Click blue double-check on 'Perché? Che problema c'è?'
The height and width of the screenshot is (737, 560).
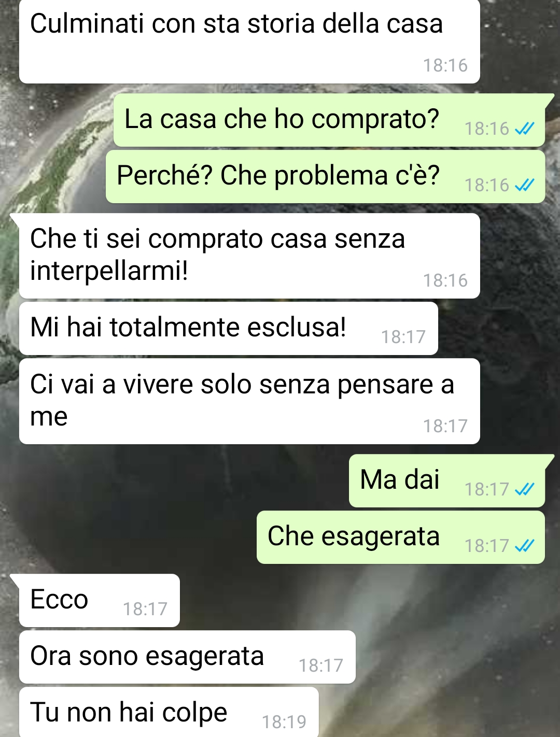[524, 185]
